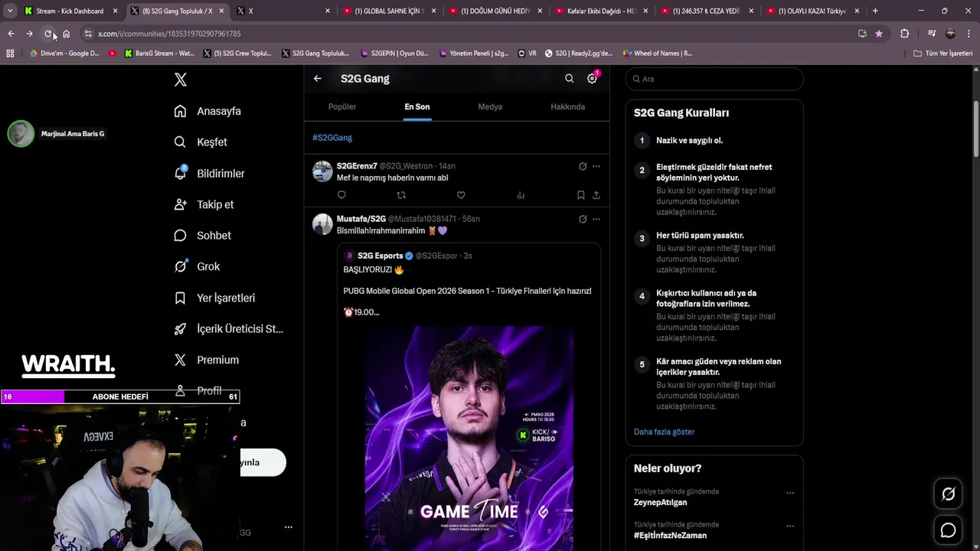Open options for ZeynepAtılgan trend

[x=790, y=493]
